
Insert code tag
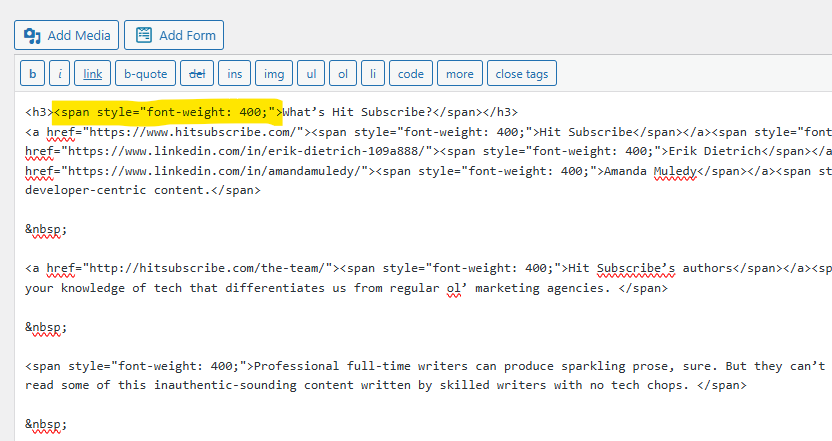(411, 73)
